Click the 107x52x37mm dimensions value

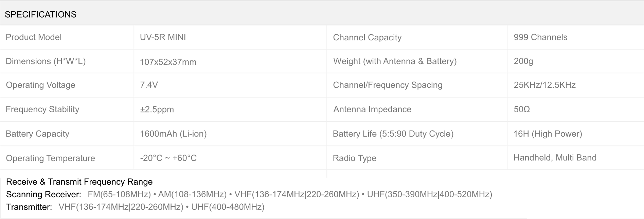tap(168, 62)
